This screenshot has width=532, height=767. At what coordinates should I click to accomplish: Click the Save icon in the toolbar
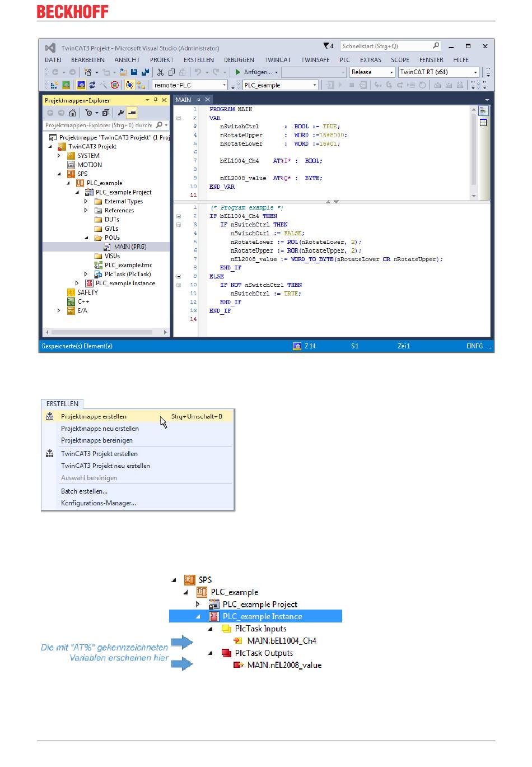click(134, 72)
